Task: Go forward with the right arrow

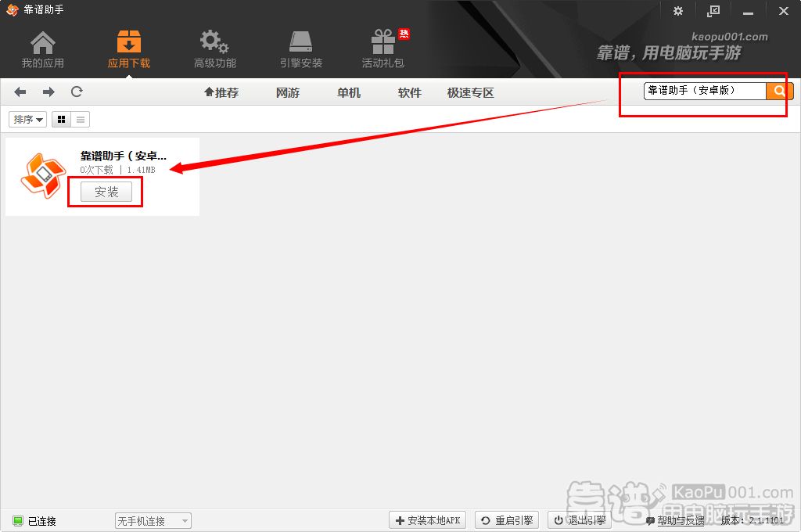Action: coord(48,92)
